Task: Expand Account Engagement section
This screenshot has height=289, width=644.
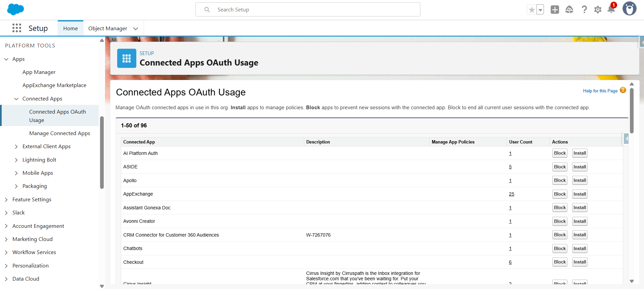Action: (6, 226)
